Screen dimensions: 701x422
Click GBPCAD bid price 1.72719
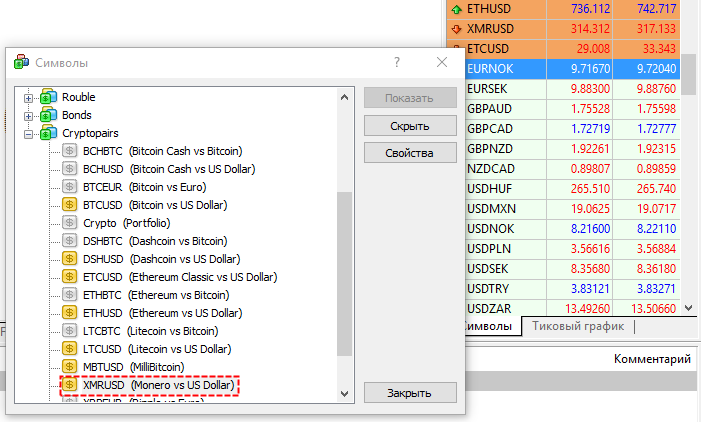click(x=590, y=129)
